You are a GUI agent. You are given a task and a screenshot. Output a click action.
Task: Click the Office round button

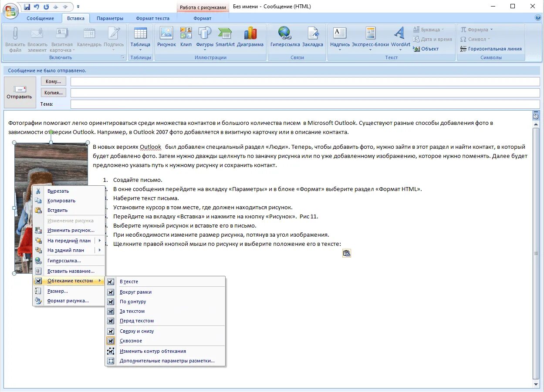[10, 10]
